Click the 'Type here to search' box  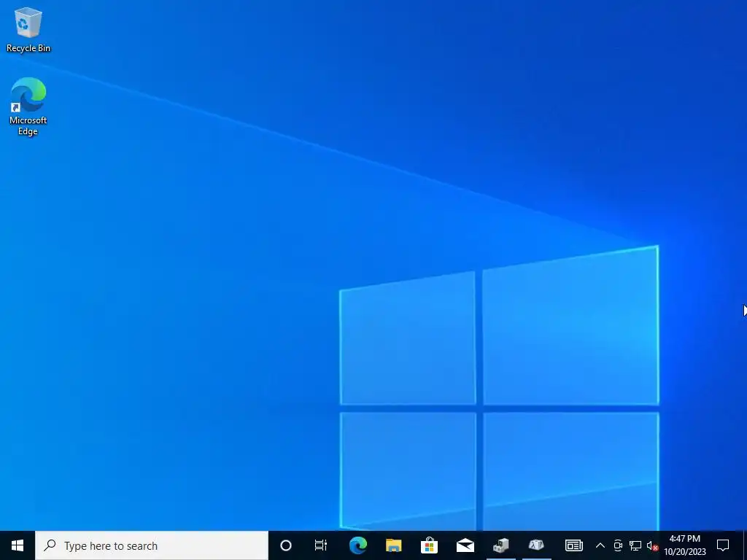coord(152,545)
